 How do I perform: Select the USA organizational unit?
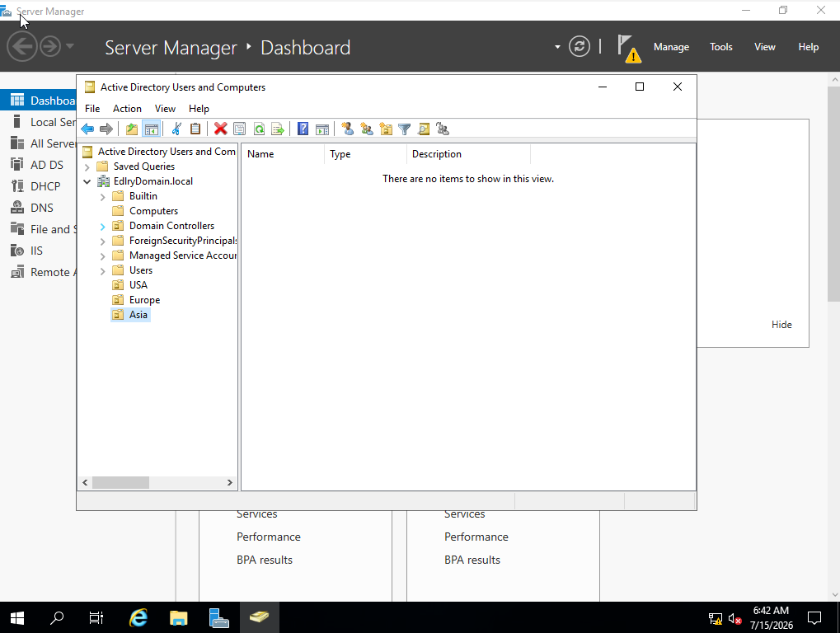(x=138, y=285)
